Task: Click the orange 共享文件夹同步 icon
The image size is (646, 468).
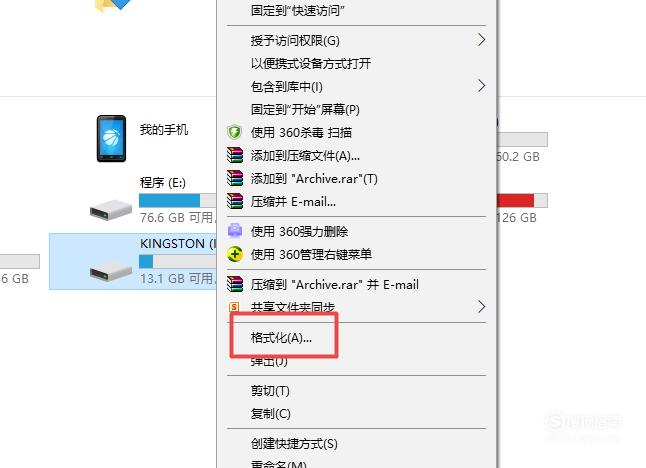Action: coord(234,307)
